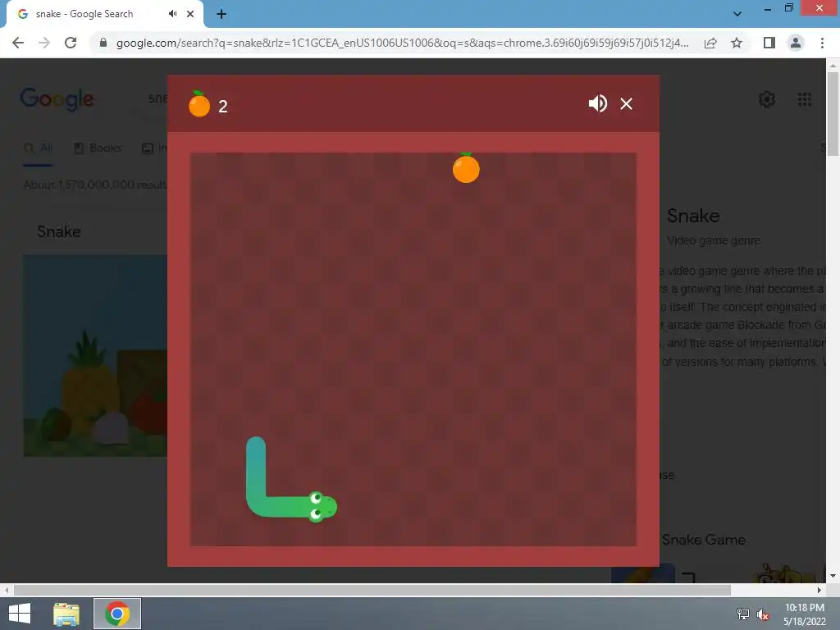Reload the current page
840x630 pixels.
click(71, 43)
